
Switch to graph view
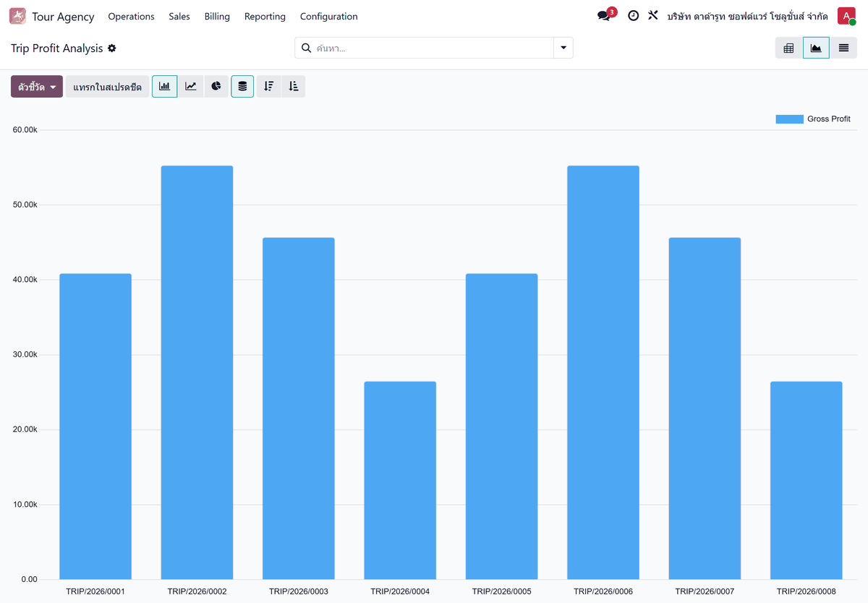(816, 48)
